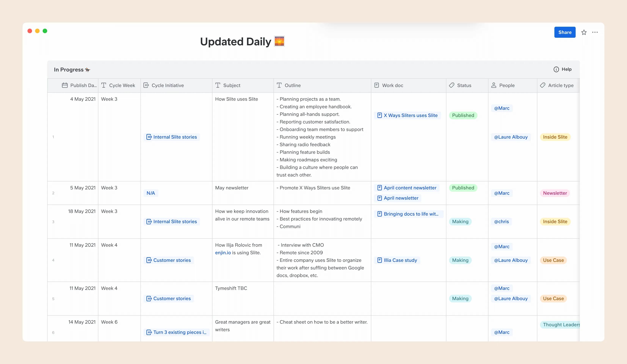Select the Outline column header
This screenshot has height=364, width=627.
[292, 85]
